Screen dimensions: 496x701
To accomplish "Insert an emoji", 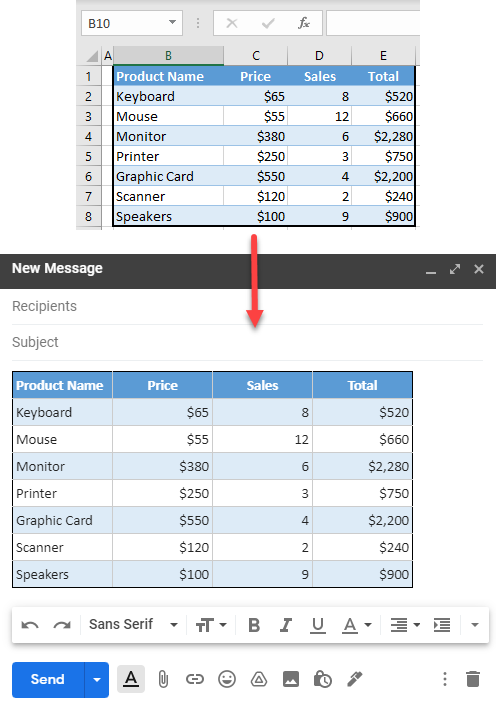I will [227, 680].
